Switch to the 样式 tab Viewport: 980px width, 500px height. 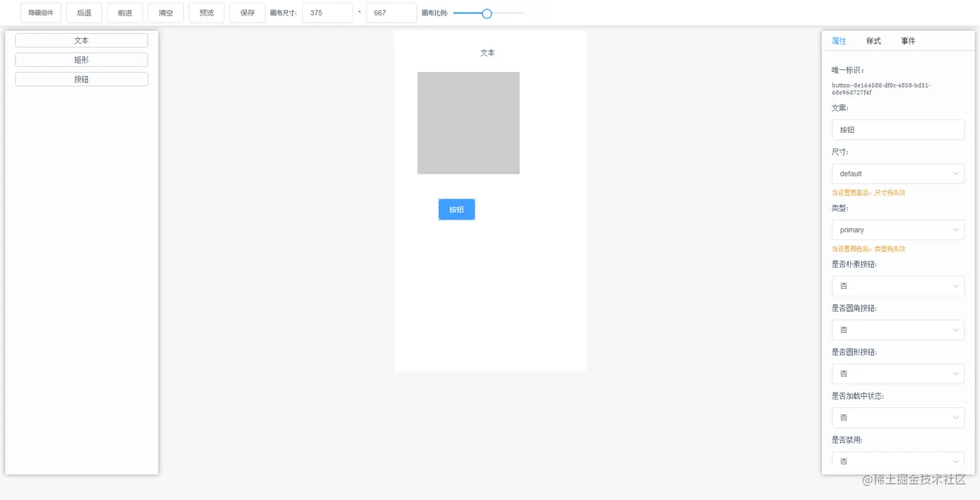[x=874, y=41]
